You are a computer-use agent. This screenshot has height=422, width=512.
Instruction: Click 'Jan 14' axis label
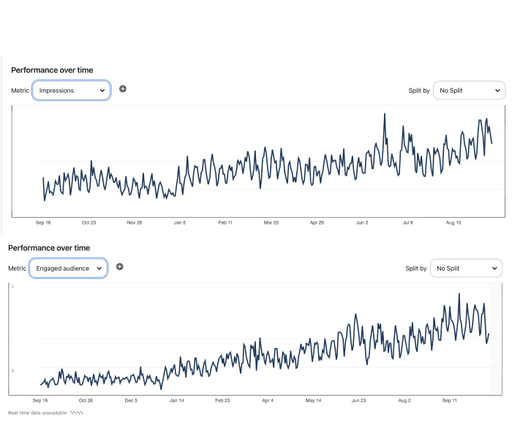point(177,400)
